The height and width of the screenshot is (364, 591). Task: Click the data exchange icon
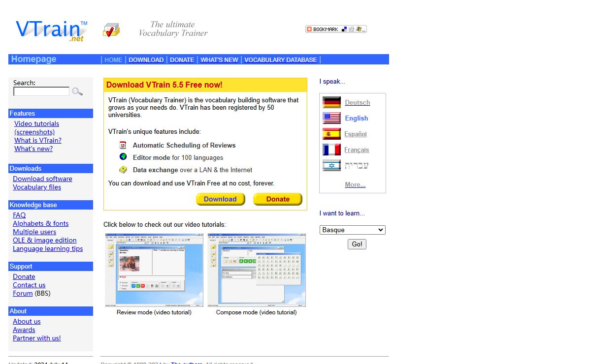(123, 170)
